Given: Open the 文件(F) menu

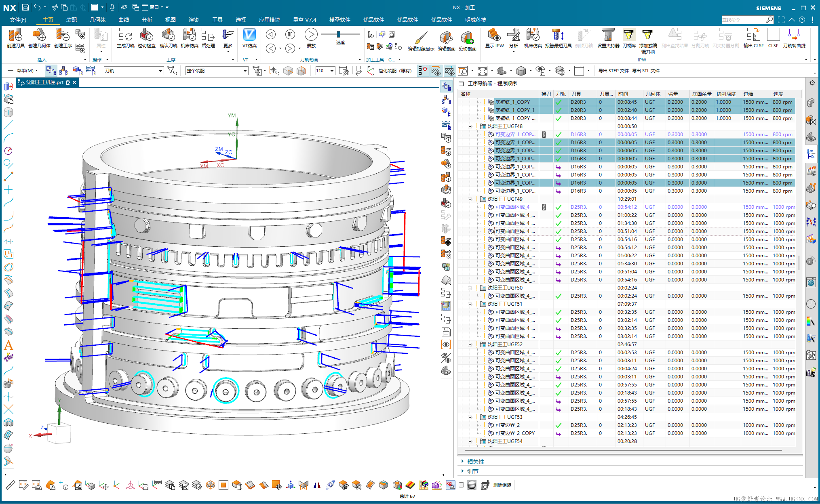Looking at the screenshot, I should [18, 20].
